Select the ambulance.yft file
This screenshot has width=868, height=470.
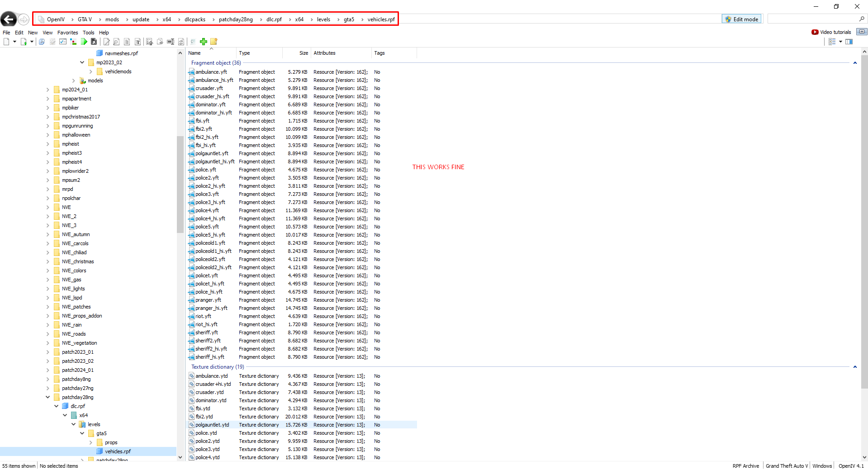tap(211, 72)
